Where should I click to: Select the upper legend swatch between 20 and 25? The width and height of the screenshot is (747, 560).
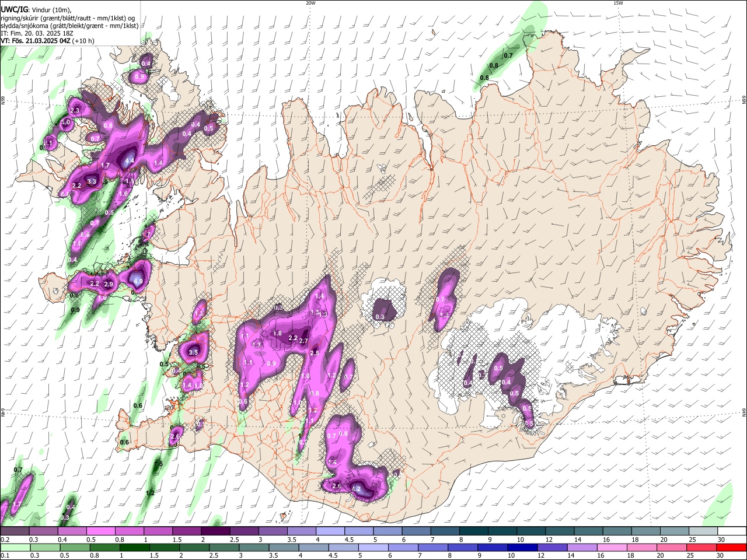[674, 531]
